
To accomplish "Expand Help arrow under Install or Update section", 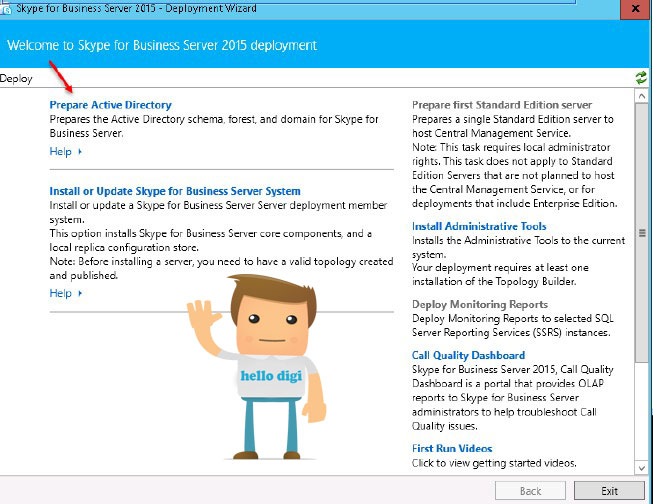I will pos(80,294).
